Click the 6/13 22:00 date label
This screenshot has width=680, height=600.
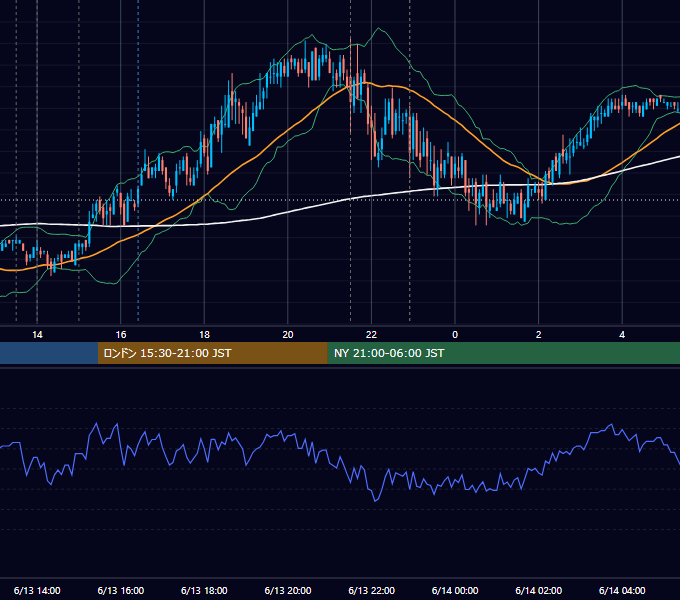point(371,590)
